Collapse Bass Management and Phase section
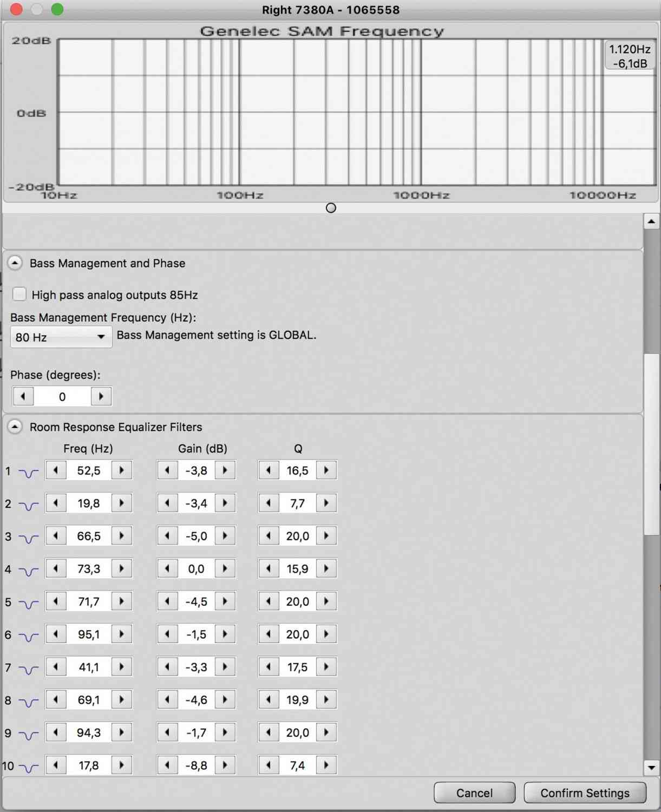 click(x=15, y=263)
